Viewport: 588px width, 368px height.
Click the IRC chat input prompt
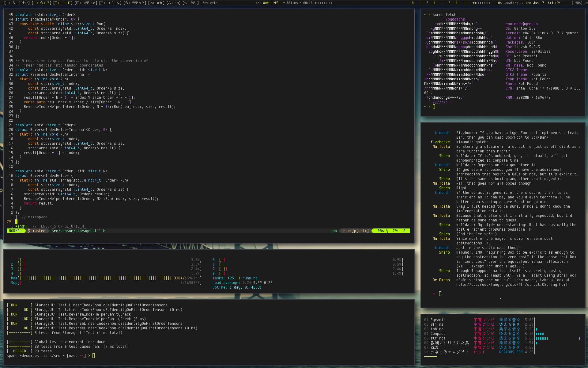pyautogui.click(x=440, y=294)
